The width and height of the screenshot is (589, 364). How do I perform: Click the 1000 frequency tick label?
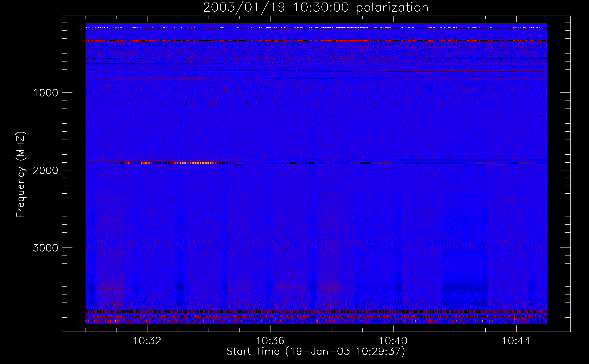tap(46, 93)
